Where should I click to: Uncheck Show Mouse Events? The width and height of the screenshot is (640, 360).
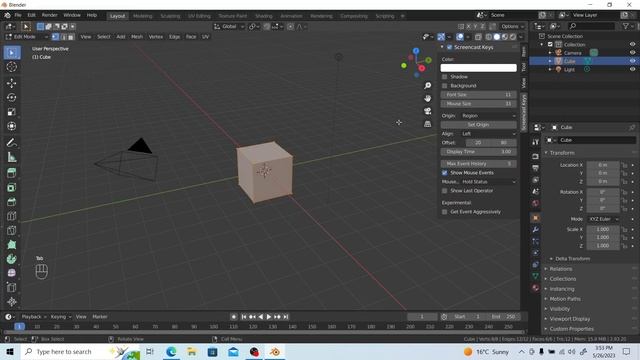point(444,173)
